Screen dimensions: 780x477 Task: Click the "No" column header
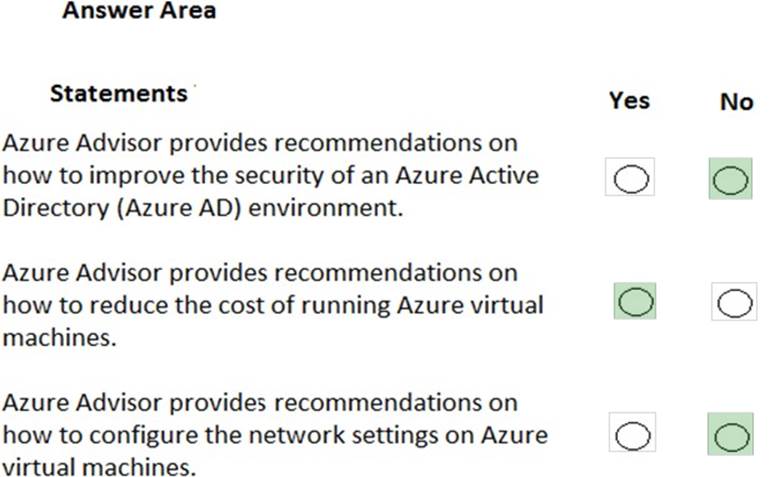coord(736,102)
